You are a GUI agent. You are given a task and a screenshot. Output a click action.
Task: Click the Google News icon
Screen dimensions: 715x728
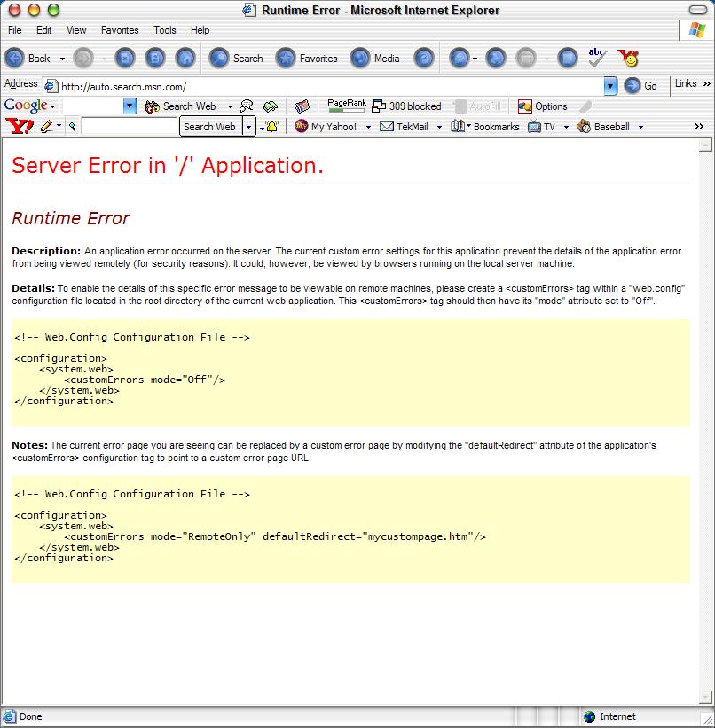[302, 106]
